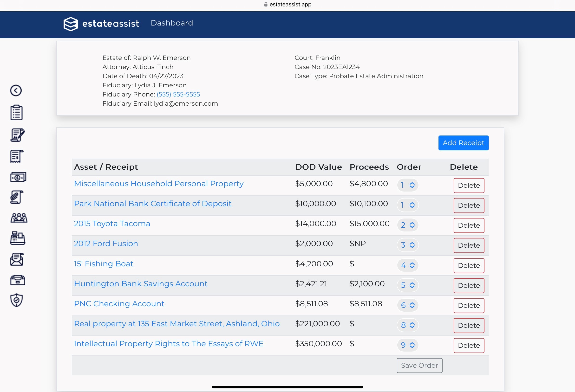575x392 pixels.
Task: Open the shield check icon in sidebar
Action: tap(16, 300)
